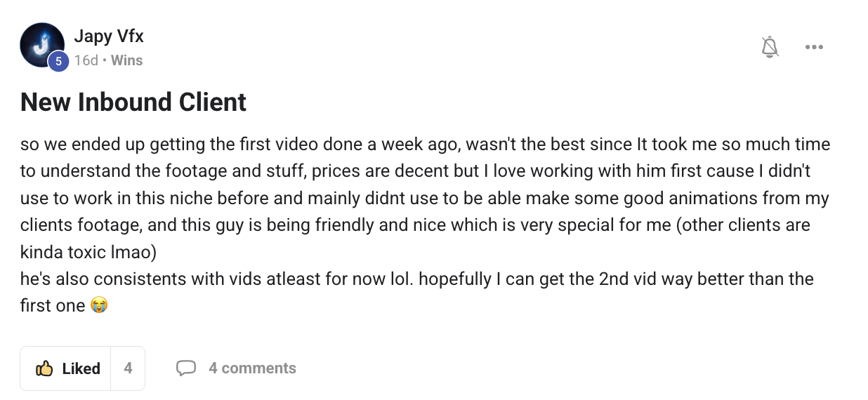Image resolution: width=868 pixels, height=400 pixels.
Task: Click the dot separator between 16d and Wins
Action: pos(105,60)
